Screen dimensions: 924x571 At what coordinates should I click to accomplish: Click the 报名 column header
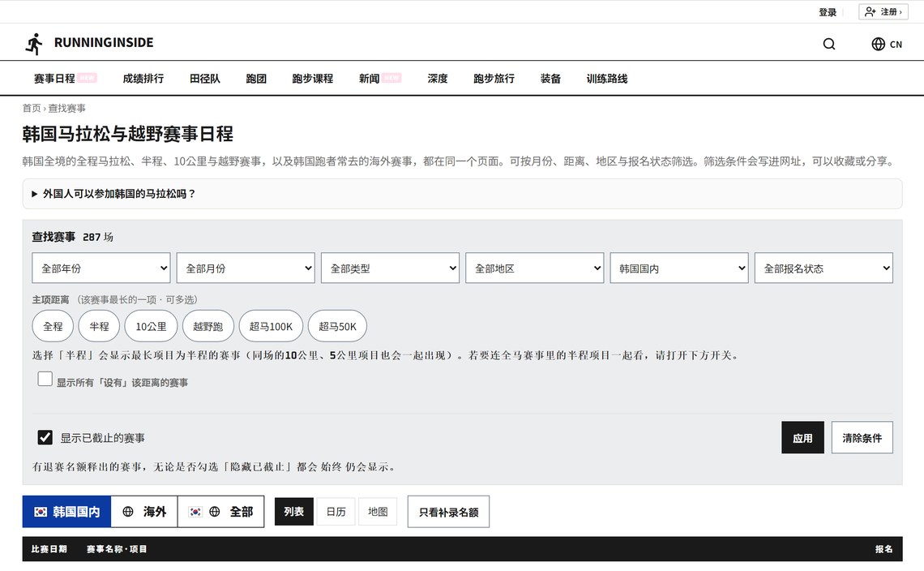coord(884,549)
